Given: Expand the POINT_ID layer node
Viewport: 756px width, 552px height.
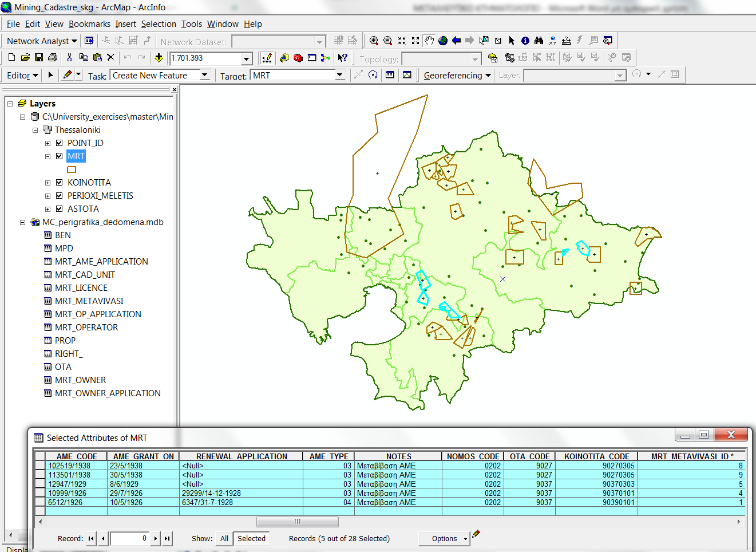Looking at the screenshot, I should pos(48,144).
